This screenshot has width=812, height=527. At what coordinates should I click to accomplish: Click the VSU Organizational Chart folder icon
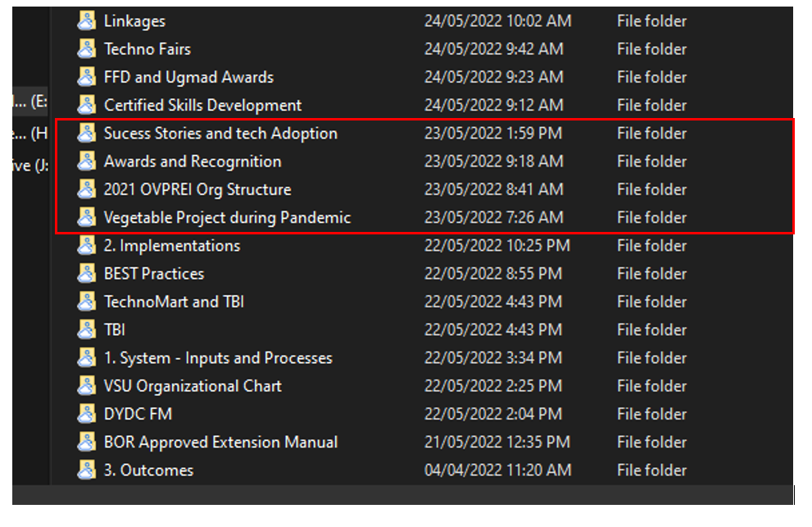[x=86, y=386]
